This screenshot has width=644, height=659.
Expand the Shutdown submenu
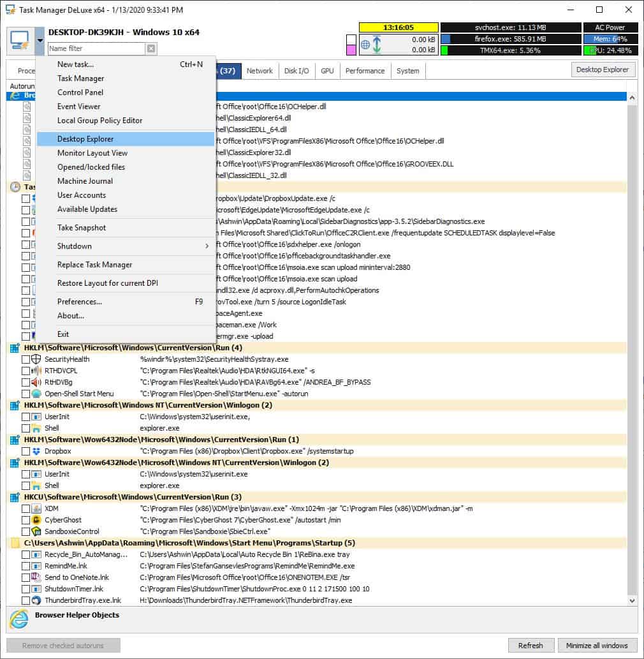point(126,246)
